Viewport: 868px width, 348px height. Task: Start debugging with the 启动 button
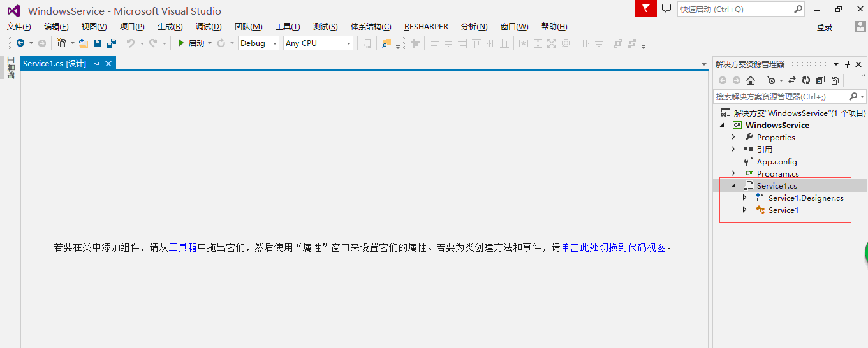point(191,43)
